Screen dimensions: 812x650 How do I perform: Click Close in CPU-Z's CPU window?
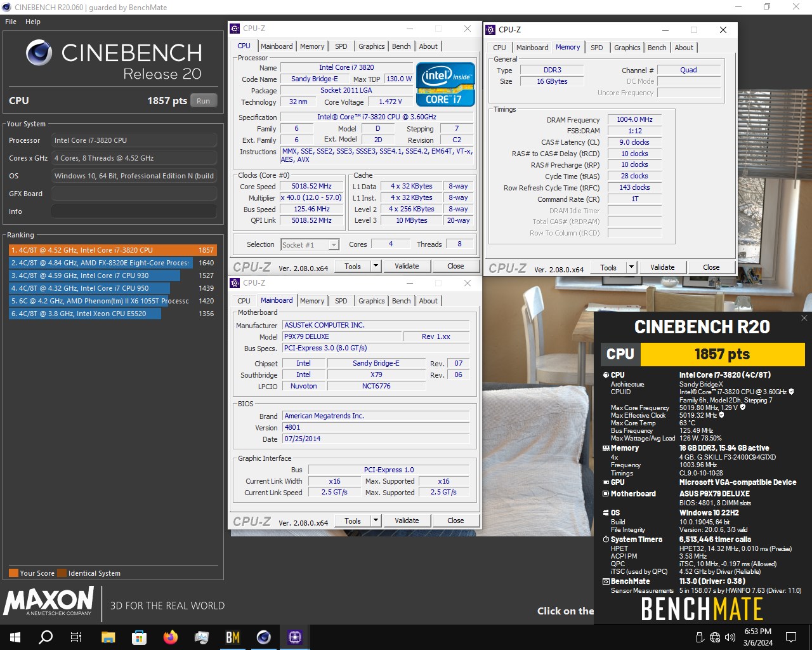coord(455,267)
